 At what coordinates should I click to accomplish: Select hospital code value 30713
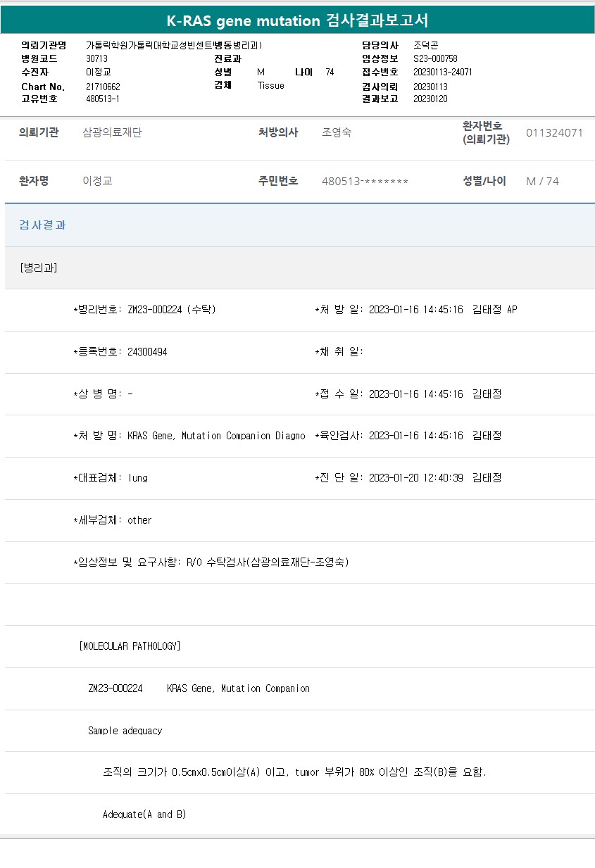tap(96, 59)
